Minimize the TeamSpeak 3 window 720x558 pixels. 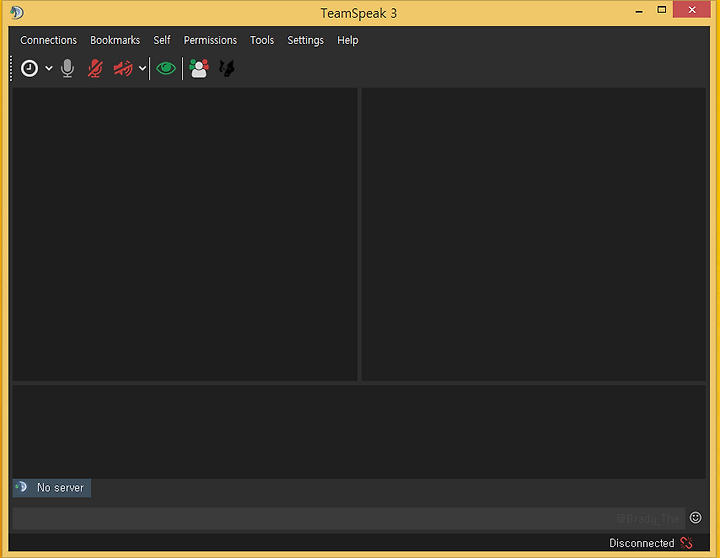point(639,11)
